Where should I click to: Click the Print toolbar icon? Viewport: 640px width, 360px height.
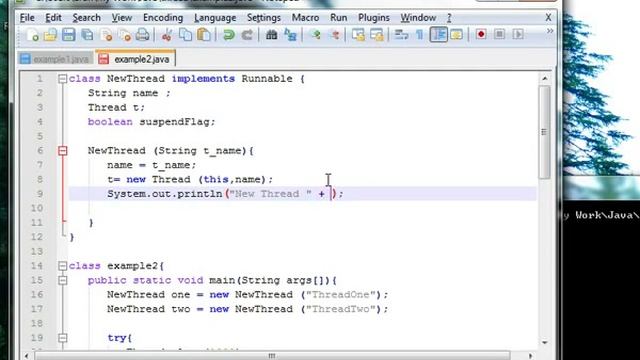[x=142, y=35]
